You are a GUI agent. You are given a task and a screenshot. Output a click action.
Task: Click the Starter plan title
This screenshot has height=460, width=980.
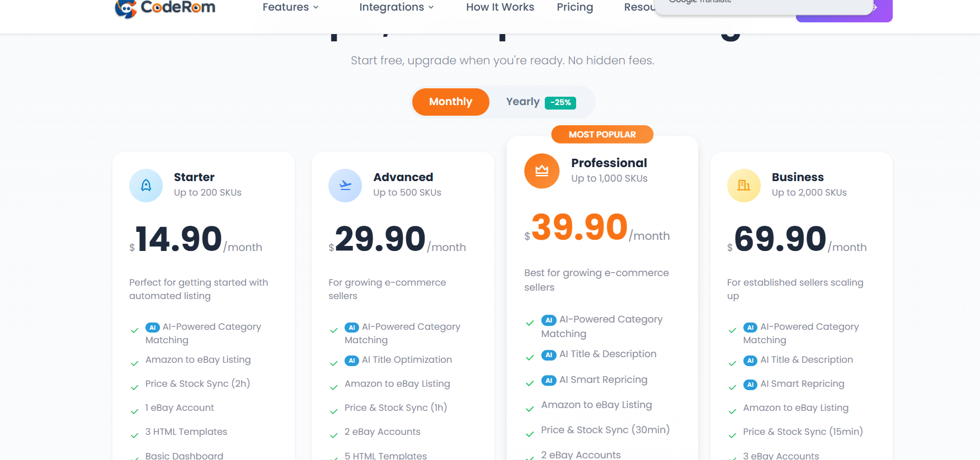(x=194, y=177)
